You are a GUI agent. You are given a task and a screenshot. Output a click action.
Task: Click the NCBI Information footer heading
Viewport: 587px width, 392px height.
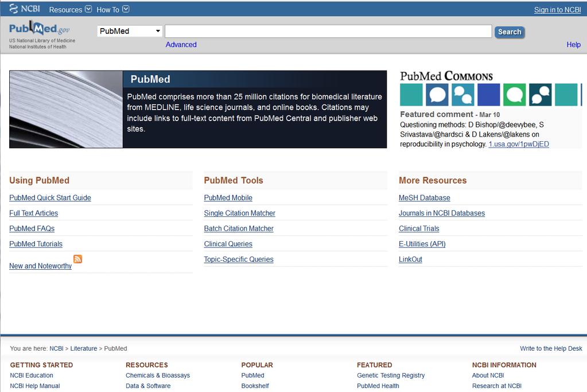point(504,365)
